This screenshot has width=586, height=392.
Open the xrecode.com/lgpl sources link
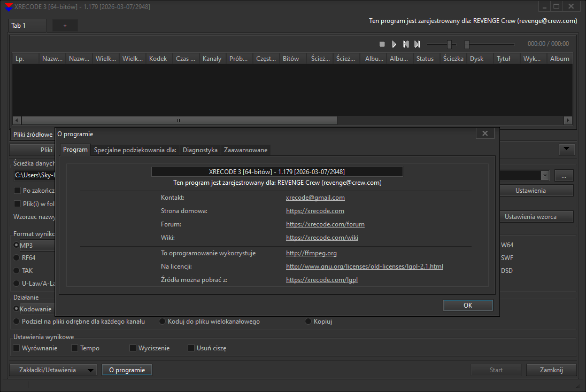[x=322, y=280]
